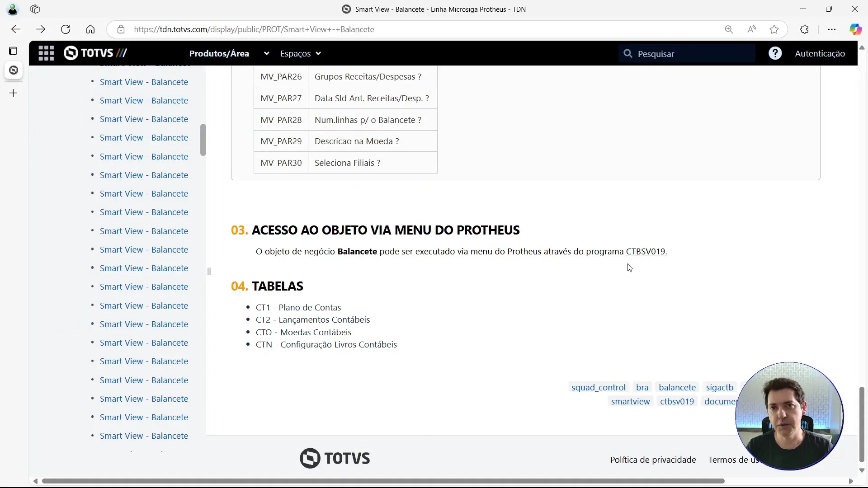Screen dimensions: 868x488
Task: Click the page vertical scrollbar thumb
Action: point(862,424)
